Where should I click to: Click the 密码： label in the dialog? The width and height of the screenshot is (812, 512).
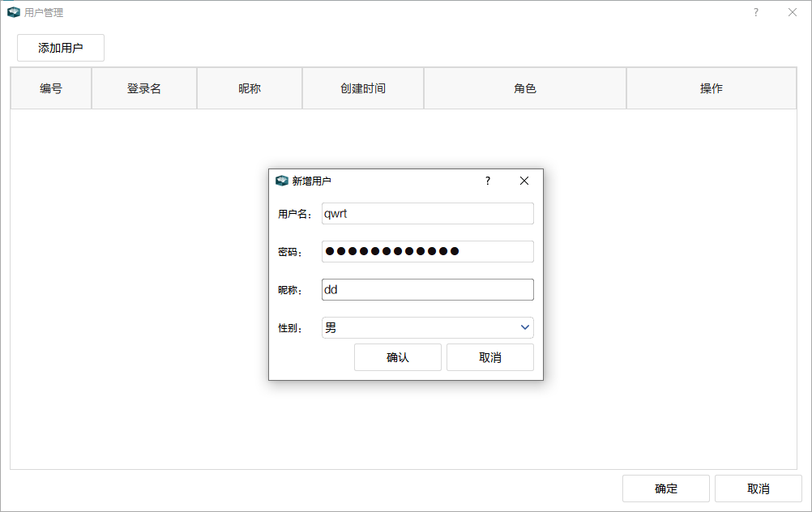pos(290,252)
